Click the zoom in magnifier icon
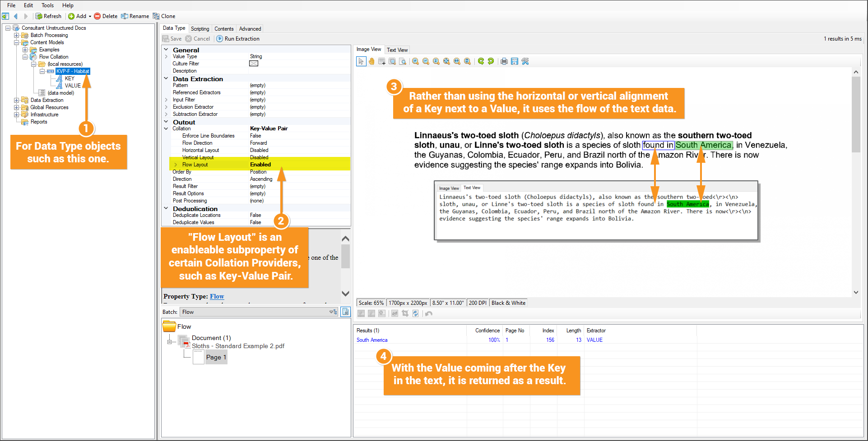 (415, 61)
